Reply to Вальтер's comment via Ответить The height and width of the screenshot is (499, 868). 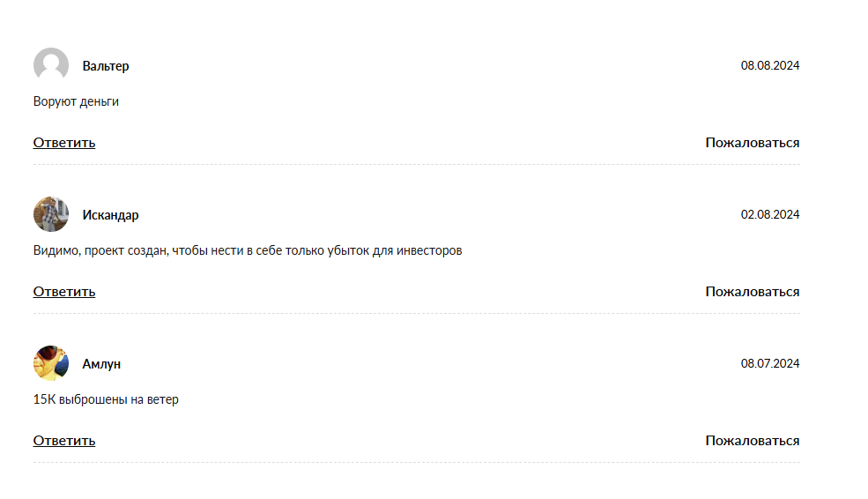64,143
